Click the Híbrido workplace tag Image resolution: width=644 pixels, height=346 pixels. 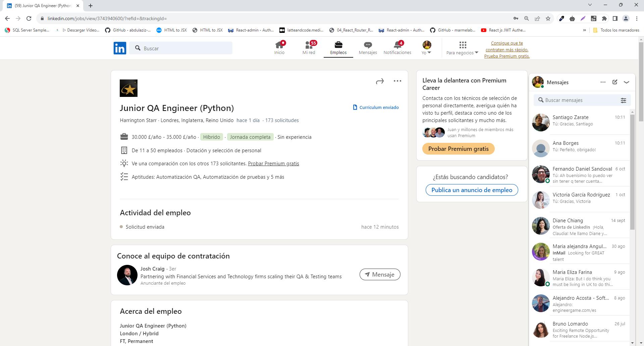(211, 137)
